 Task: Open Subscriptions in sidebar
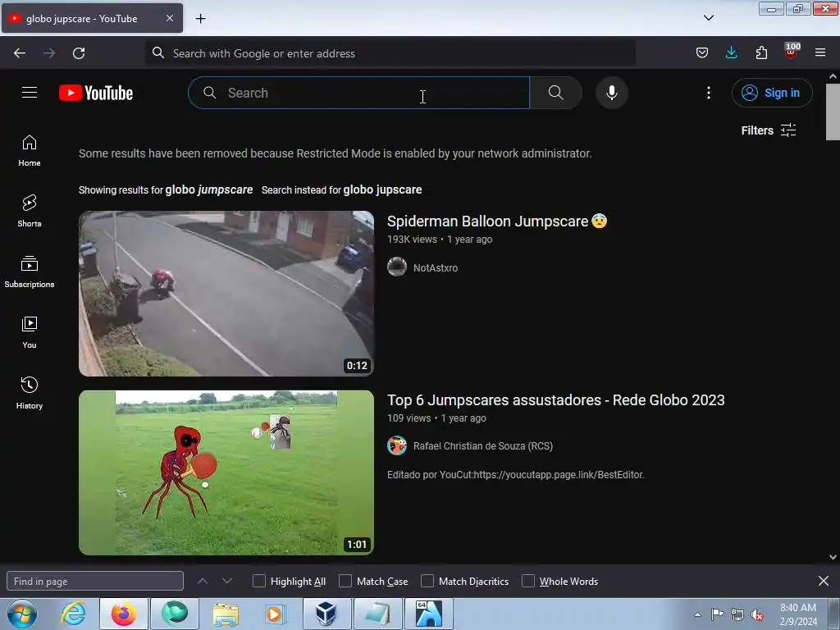point(30,272)
